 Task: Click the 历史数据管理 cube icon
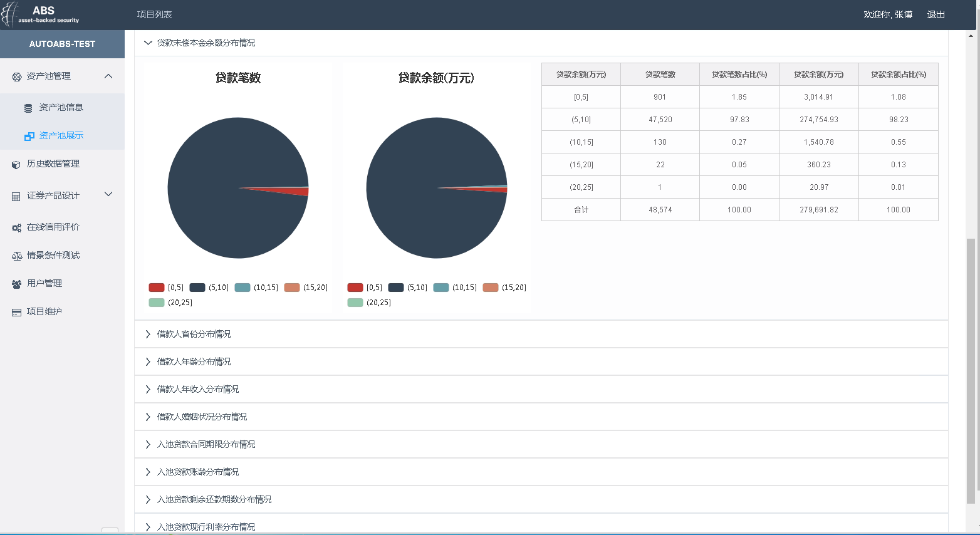coord(16,164)
